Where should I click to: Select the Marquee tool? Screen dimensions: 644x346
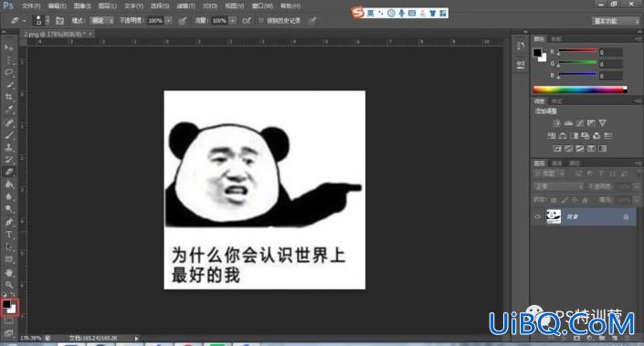(x=8, y=60)
